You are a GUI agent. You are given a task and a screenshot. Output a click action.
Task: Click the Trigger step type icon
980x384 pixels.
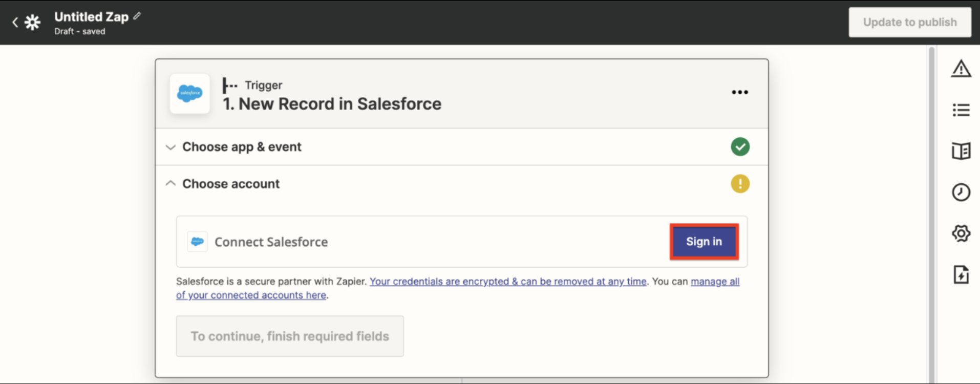(229, 86)
